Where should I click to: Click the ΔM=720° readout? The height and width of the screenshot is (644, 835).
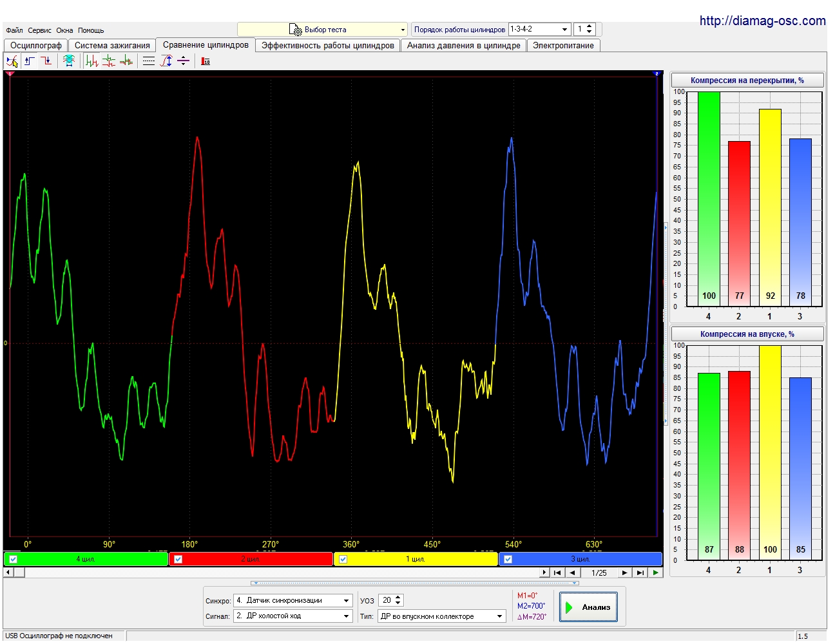click(x=532, y=617)
